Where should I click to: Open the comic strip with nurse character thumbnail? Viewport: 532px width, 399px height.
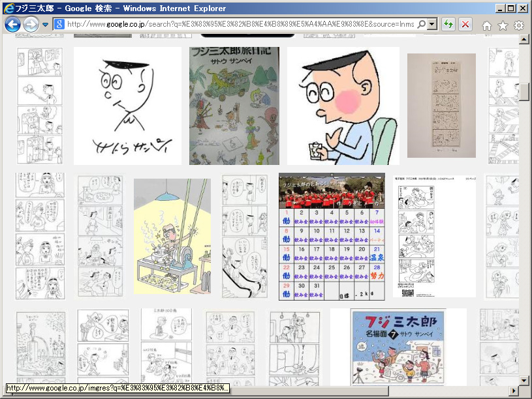click(40, 236)
